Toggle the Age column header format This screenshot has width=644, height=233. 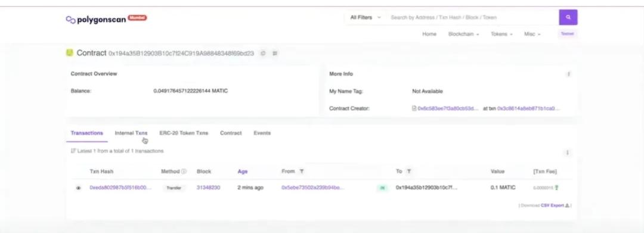242,171
